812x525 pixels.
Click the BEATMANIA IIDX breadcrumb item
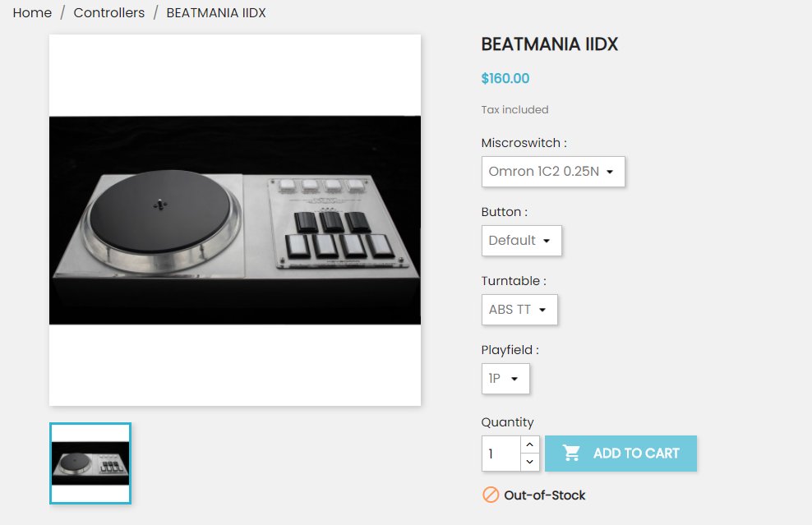(x=216, y=12)
